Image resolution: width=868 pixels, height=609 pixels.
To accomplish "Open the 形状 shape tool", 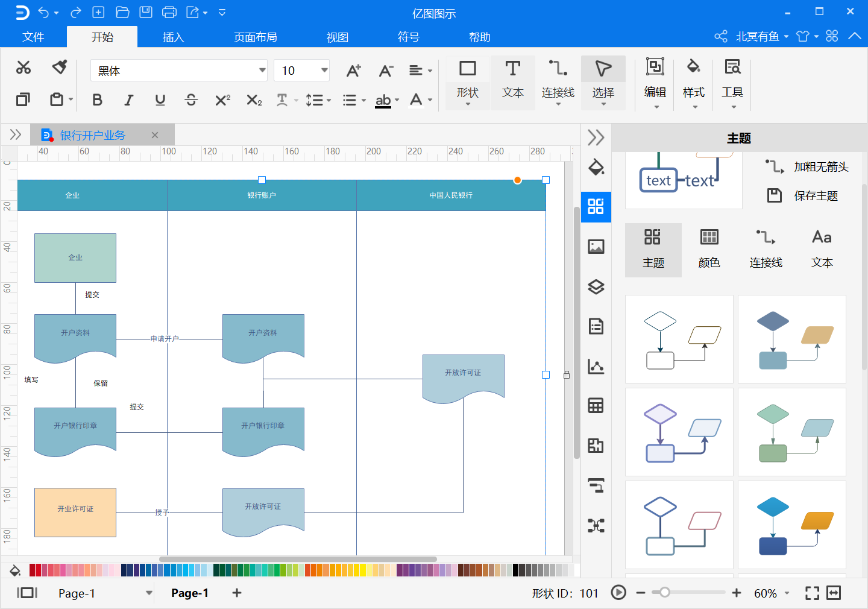I will click(468, 83).
